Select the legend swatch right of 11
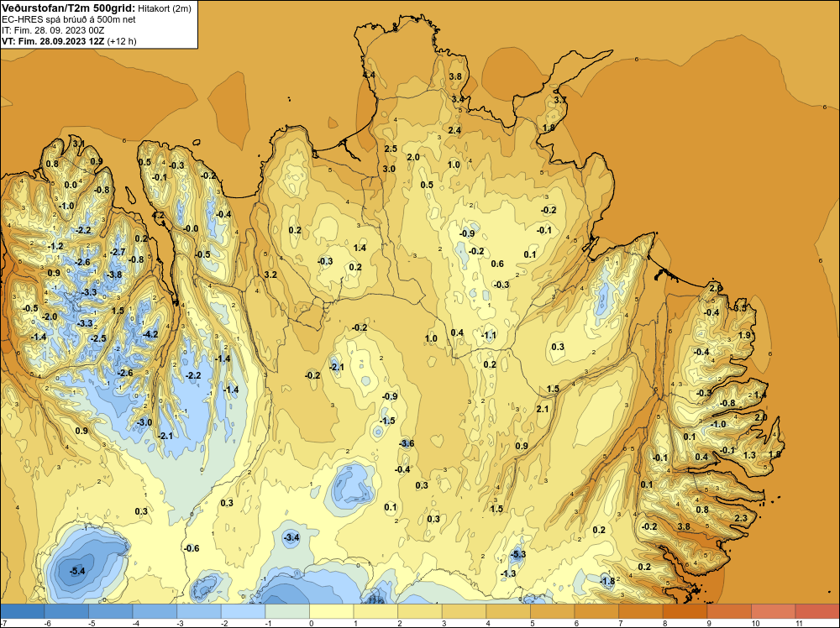This screenshot has height=628, width=840. point(817,611)
